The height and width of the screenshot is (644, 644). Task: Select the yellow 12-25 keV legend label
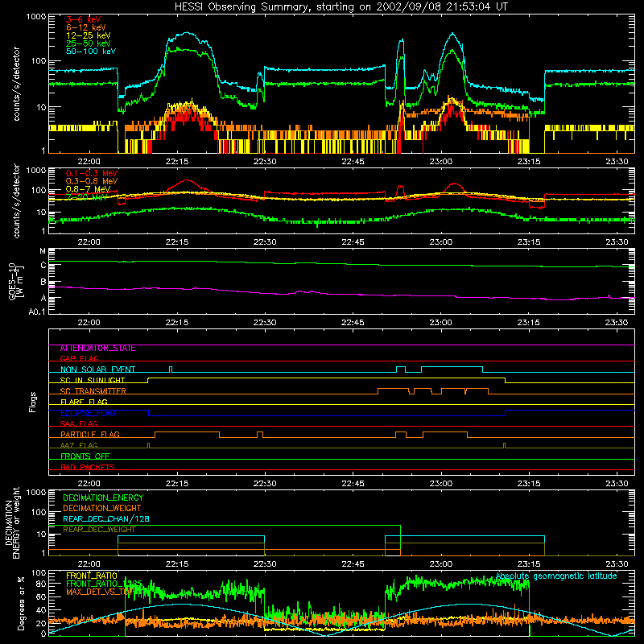click(89, 35)
